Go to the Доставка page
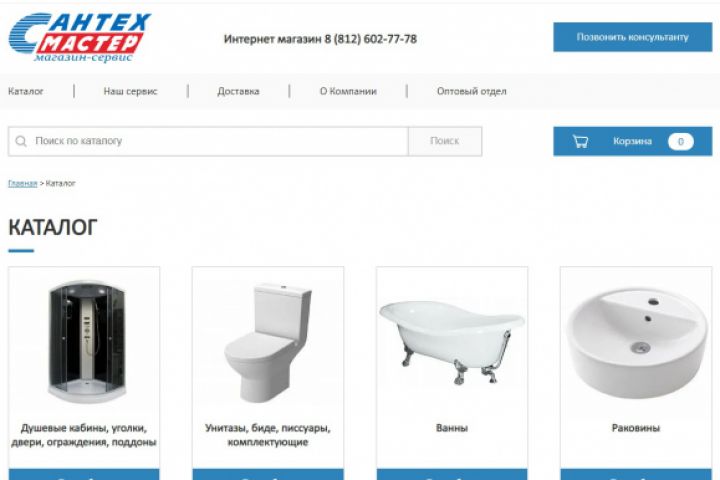 pyautogui.click(x=238, y=91)
